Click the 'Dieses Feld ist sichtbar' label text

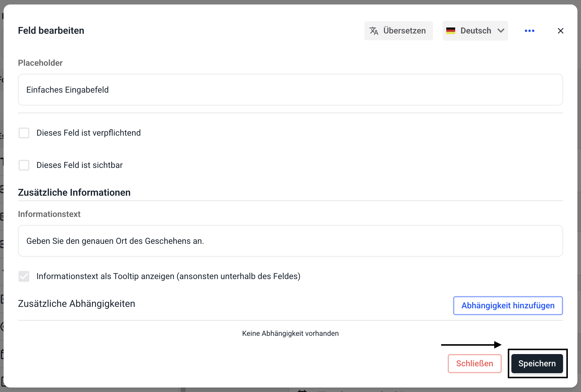(79, 165)
